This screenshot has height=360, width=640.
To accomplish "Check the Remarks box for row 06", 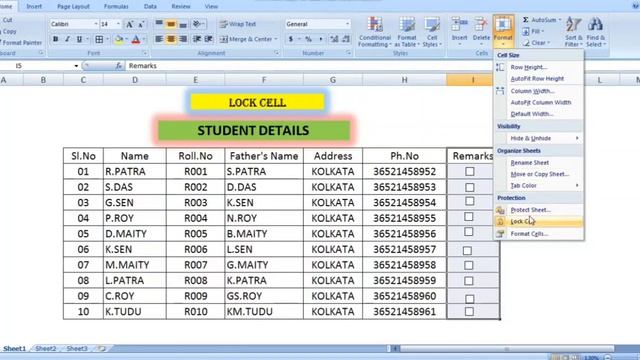I will (x=467, y=250).
